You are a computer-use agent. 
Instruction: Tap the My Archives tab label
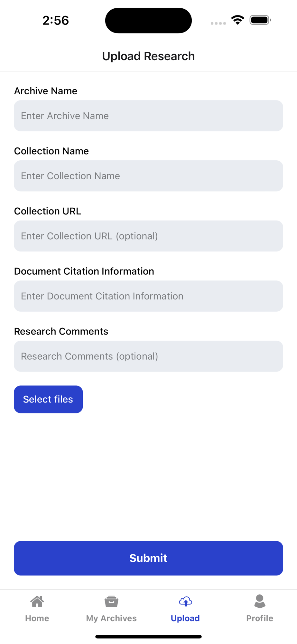pyautogui.click(x=111, y=618)
